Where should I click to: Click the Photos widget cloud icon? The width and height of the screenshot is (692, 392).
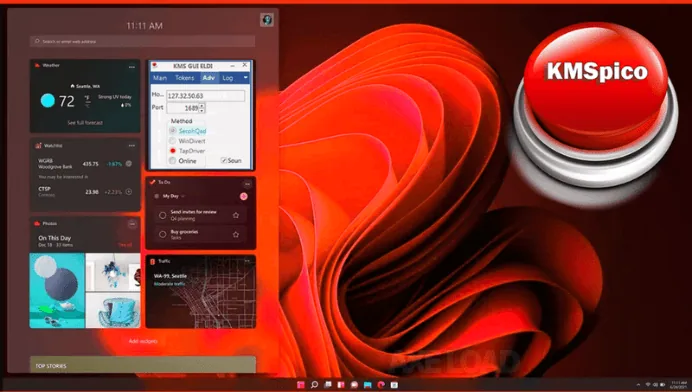(38, 224)
